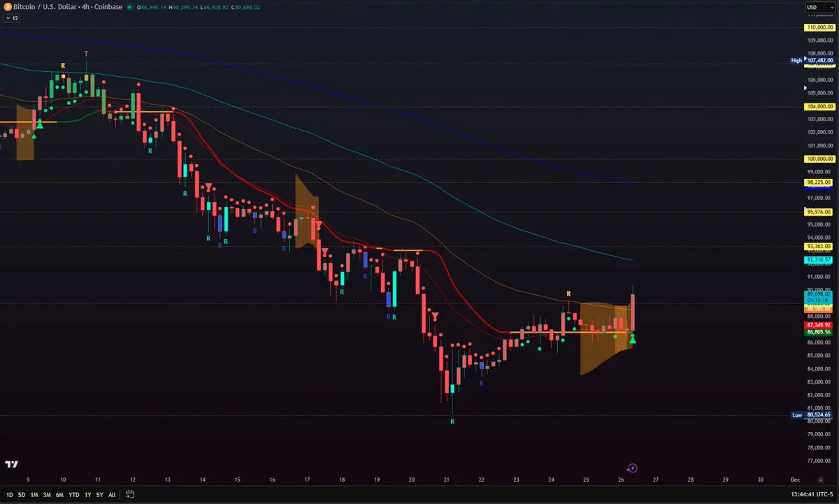
Task: Click the Low 80,524.65 price label
Action: 811,415
